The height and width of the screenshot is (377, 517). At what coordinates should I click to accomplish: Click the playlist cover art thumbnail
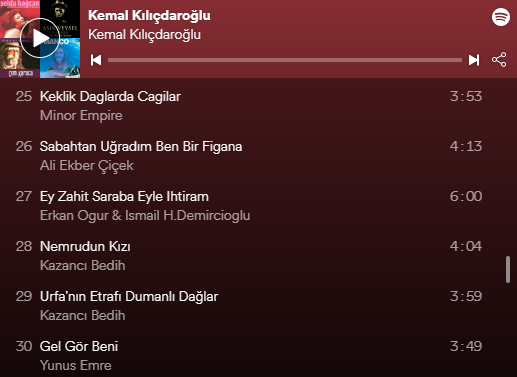pos(40,39)
